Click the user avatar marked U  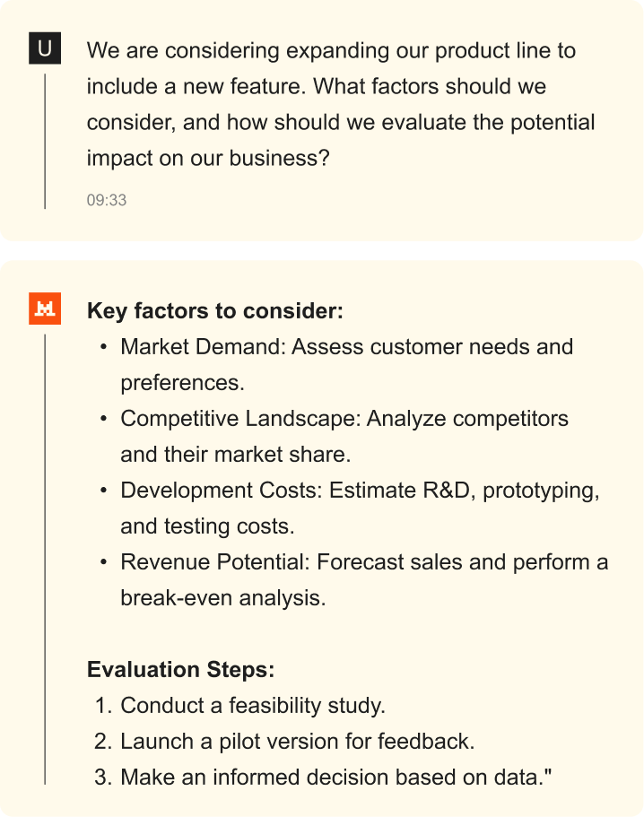coord(45,48)
